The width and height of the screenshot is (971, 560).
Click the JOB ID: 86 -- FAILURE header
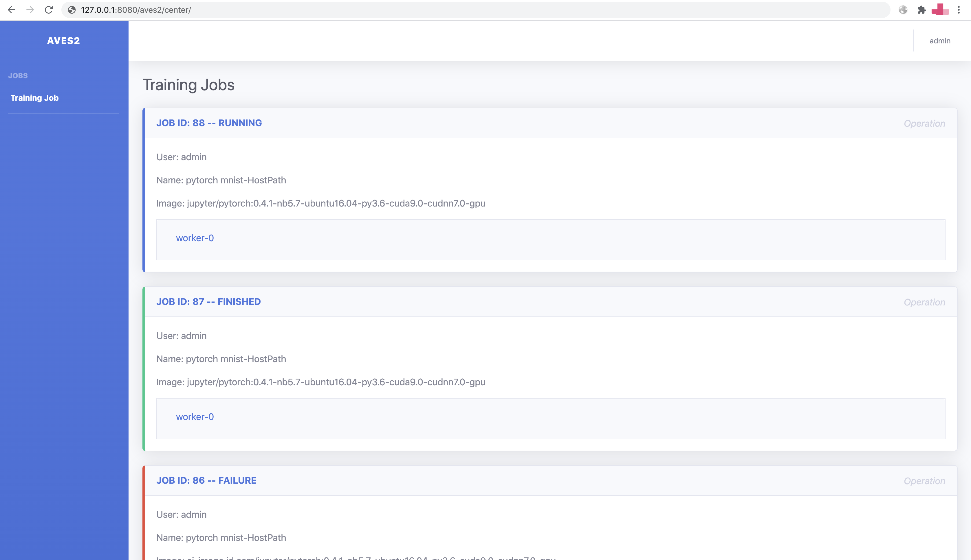point(206,480)
